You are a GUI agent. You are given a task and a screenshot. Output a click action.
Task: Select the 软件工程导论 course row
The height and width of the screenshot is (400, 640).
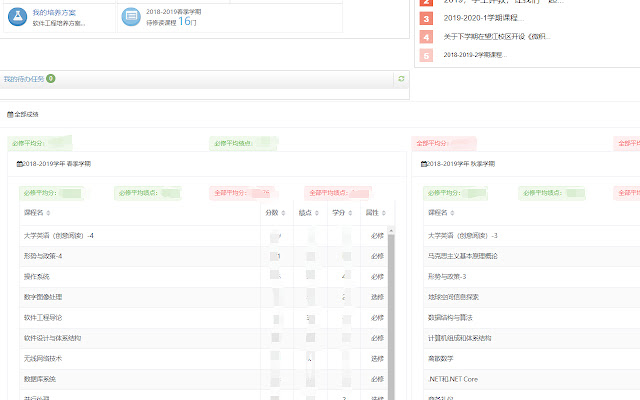click(x=203, y=318)
